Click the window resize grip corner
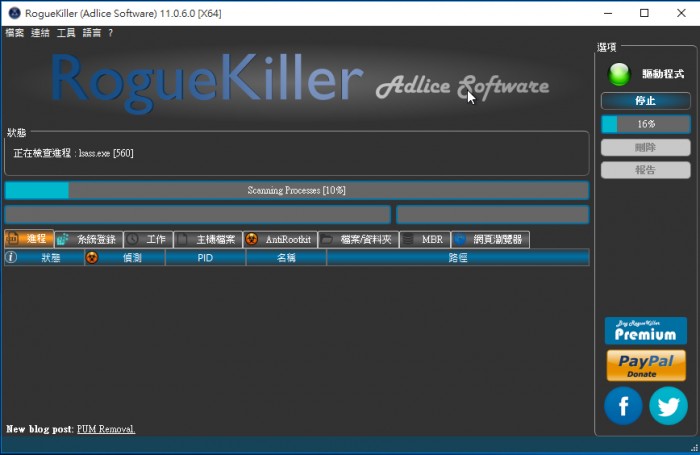This screenshot has height=455, width=700. [x=694, y=448]
